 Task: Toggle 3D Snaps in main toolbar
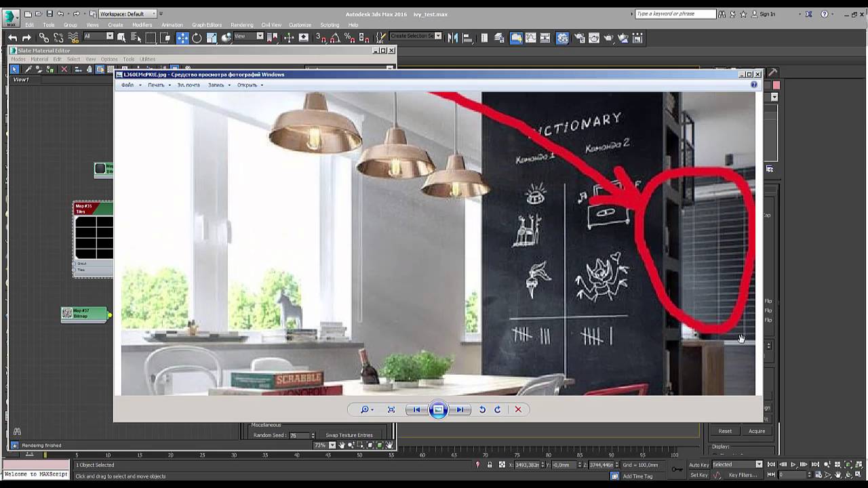(321, 38)
